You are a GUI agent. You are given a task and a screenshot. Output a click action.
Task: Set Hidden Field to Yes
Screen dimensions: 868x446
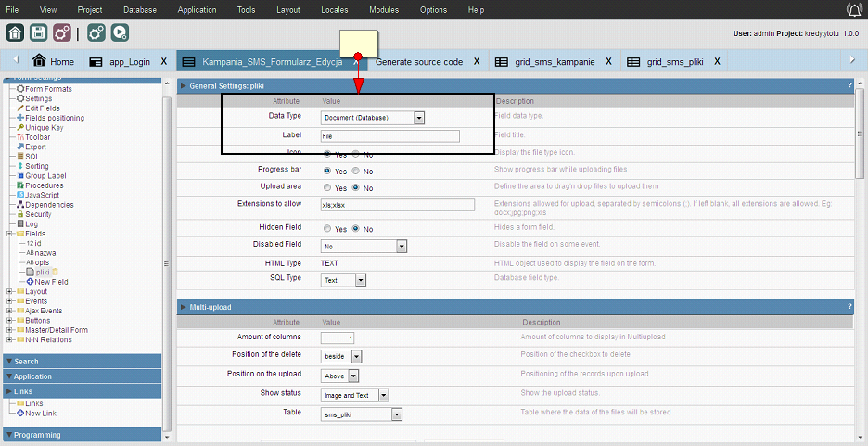[x=327, y=228]
